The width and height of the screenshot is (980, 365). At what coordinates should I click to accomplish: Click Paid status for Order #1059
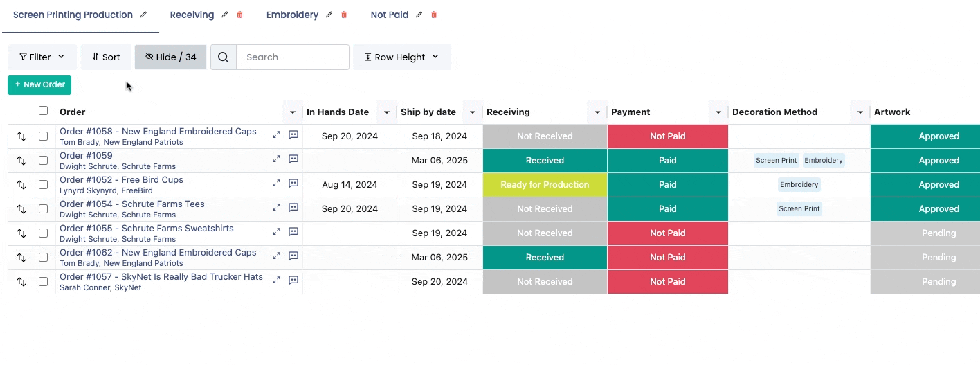tap(668, 161)
